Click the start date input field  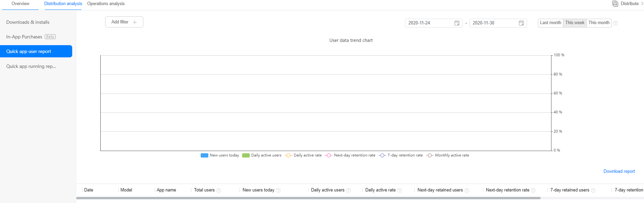tap(429, 23)
